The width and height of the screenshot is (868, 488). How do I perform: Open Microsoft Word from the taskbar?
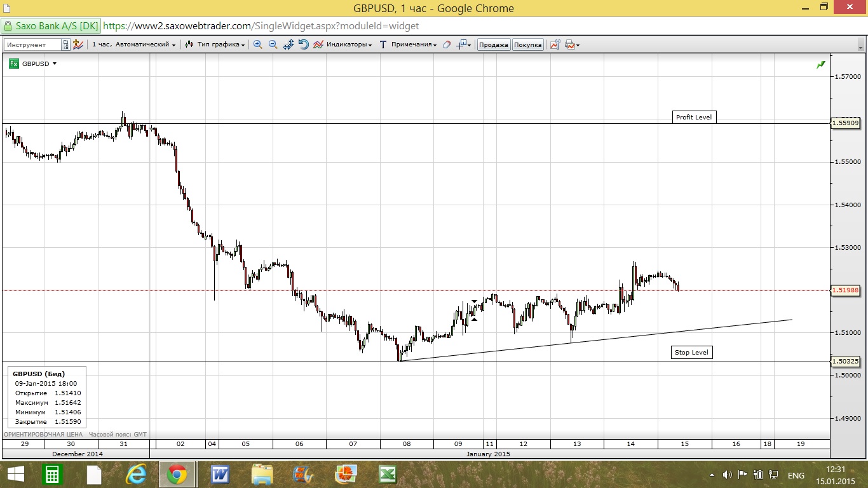click(220, 474)
